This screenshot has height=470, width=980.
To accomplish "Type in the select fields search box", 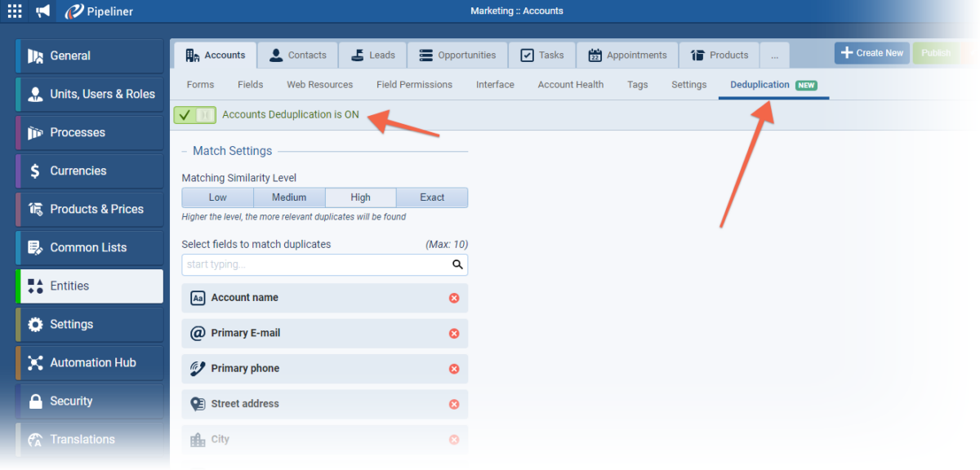I will [314, 264].
